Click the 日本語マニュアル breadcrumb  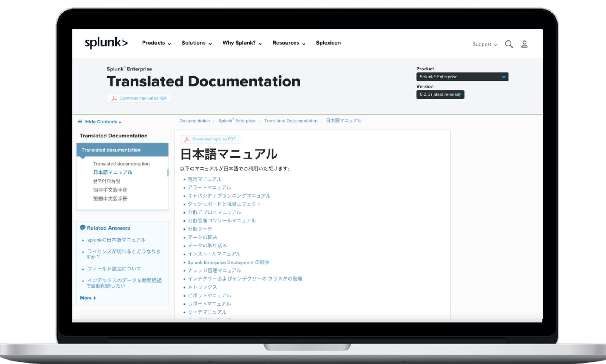(x=344, y=121)
